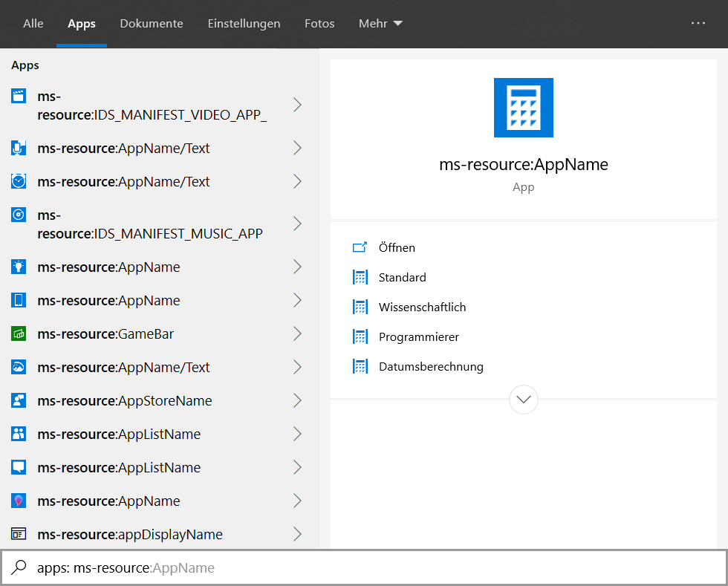This screenshot has width=728, height=586.
Task: Launch calculator in Wissenschaftlich mode
Action: [422, 307]
